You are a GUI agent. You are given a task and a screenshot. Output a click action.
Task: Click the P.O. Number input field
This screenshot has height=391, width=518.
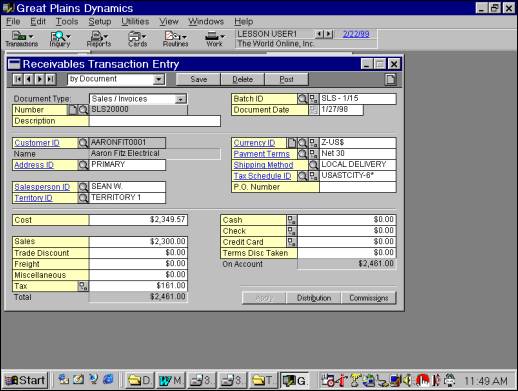(x=358, y=187)
